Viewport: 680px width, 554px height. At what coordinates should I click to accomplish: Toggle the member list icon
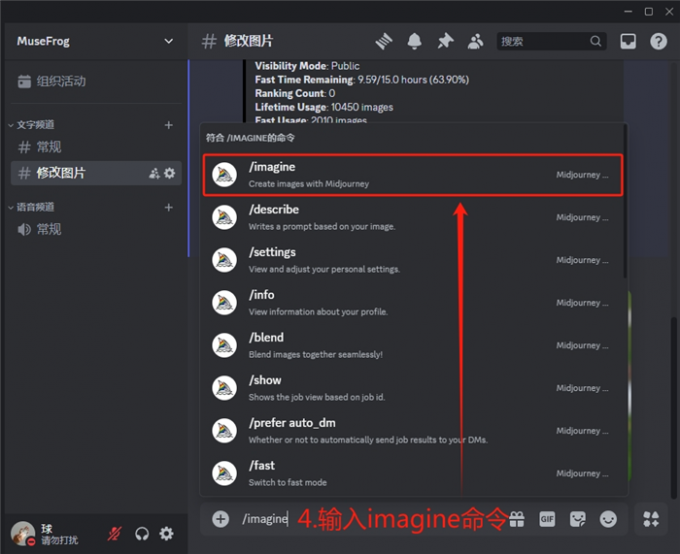point(475,42)
